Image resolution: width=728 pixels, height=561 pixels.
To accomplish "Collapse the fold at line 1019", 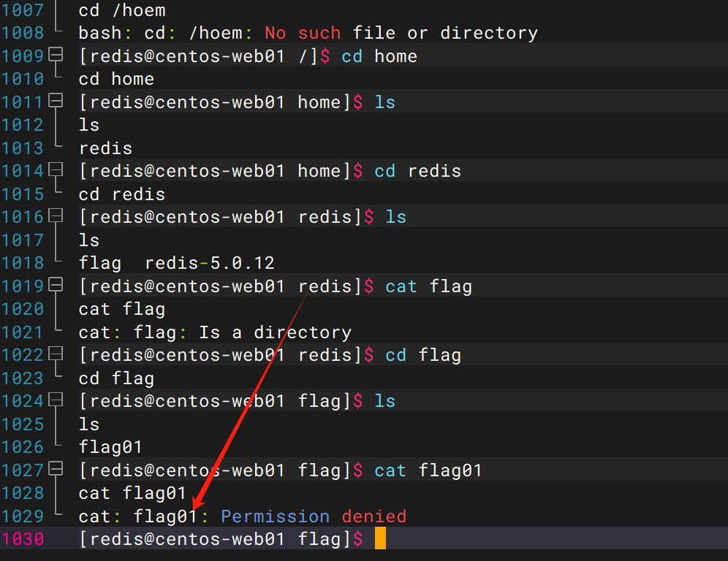I will pyautogui.click(x=56, y=286).
